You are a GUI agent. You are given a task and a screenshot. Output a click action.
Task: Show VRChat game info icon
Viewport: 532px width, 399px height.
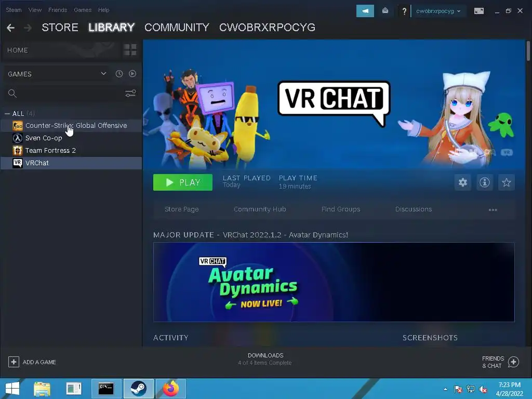coord(485,182)
